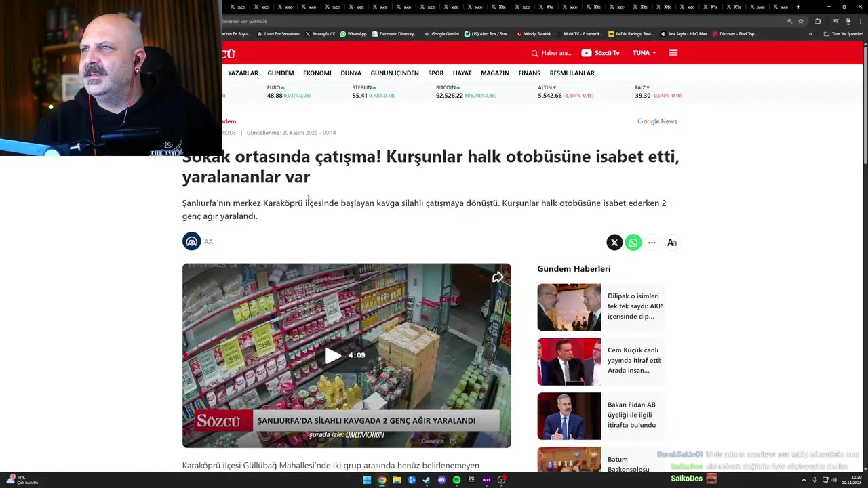Open the 'Windy: Sıcaklık' bookmark
The width and height of the screenshot is (868, 488).
[534, 34]
